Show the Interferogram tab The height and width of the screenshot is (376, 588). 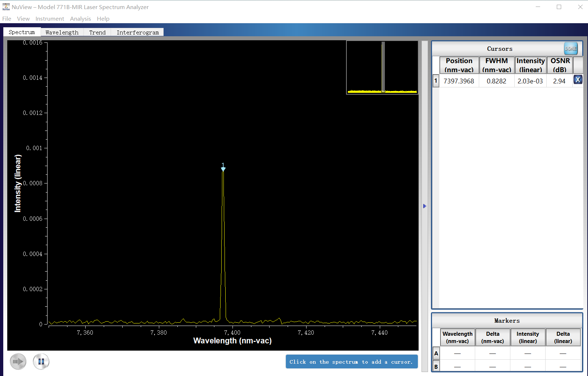tap(137, 32)
